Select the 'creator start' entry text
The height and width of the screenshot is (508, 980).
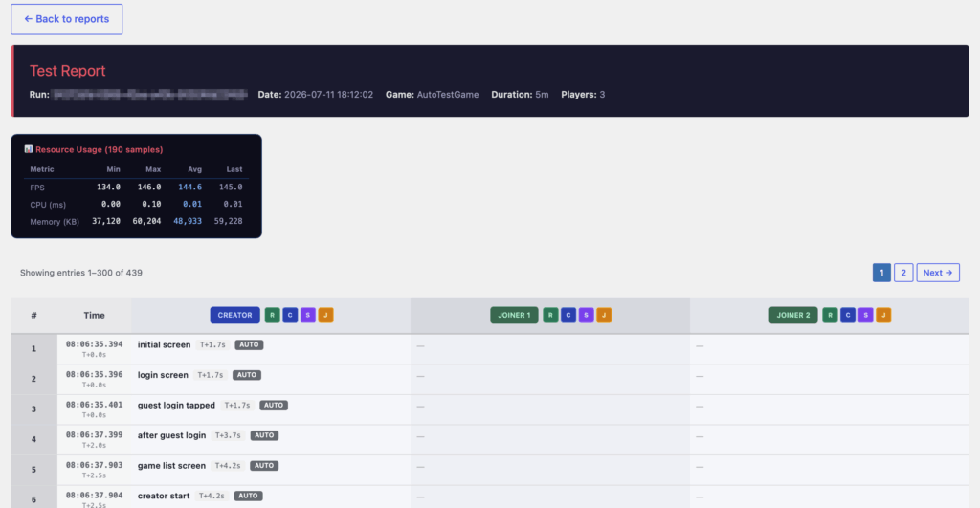point(164,496)
